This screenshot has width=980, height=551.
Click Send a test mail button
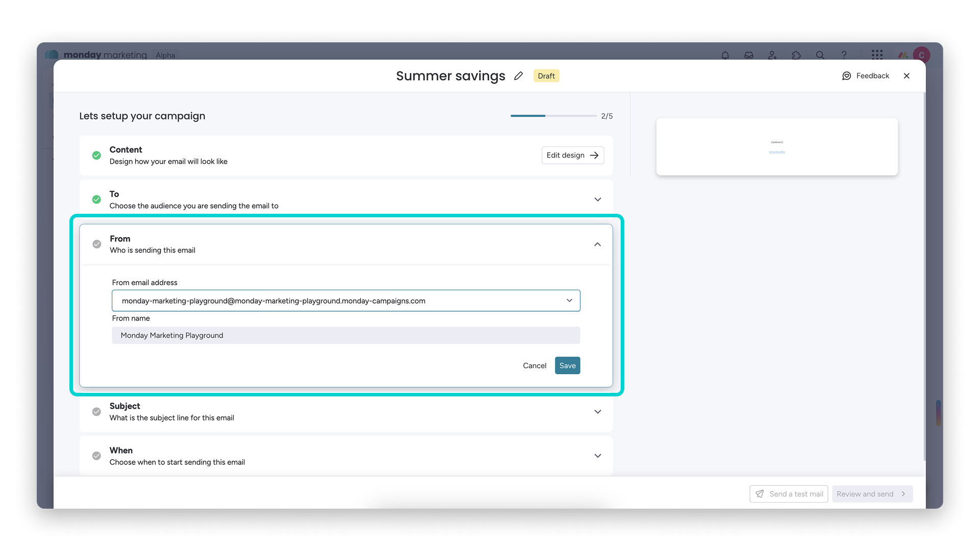(789, 494)
